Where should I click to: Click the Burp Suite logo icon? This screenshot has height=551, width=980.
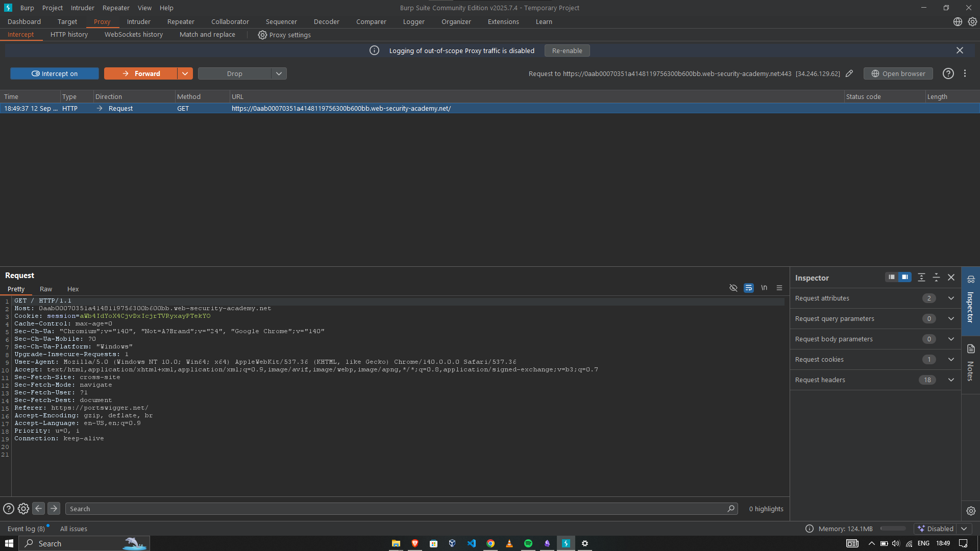(8, 8)
